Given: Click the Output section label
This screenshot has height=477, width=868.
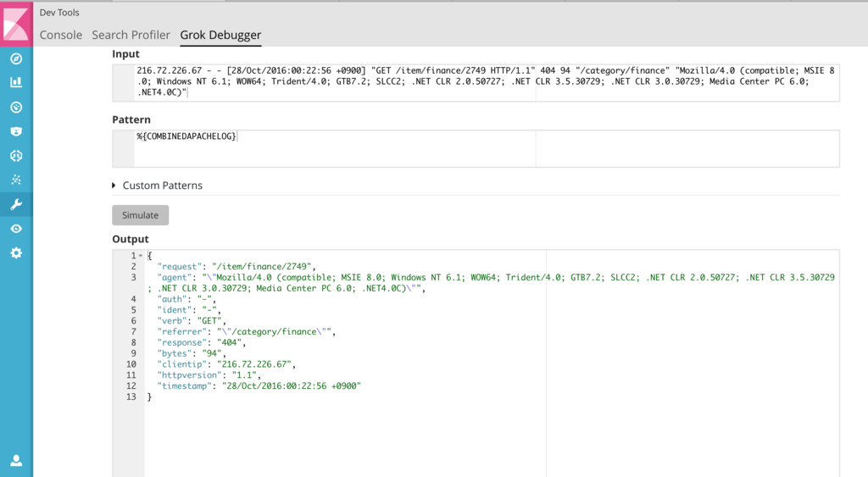Looking at the screenshot, I should pos(131,239).
